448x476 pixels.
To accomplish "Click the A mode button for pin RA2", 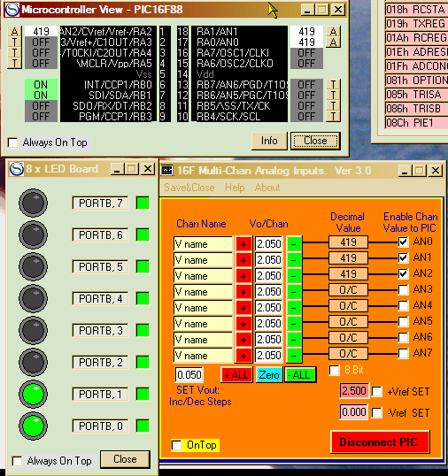I will click(x=14, y=31).
